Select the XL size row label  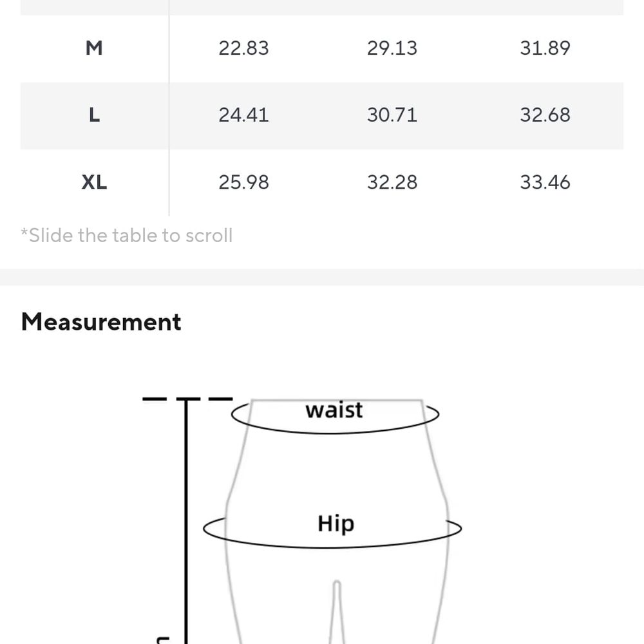tap(94, 182)
